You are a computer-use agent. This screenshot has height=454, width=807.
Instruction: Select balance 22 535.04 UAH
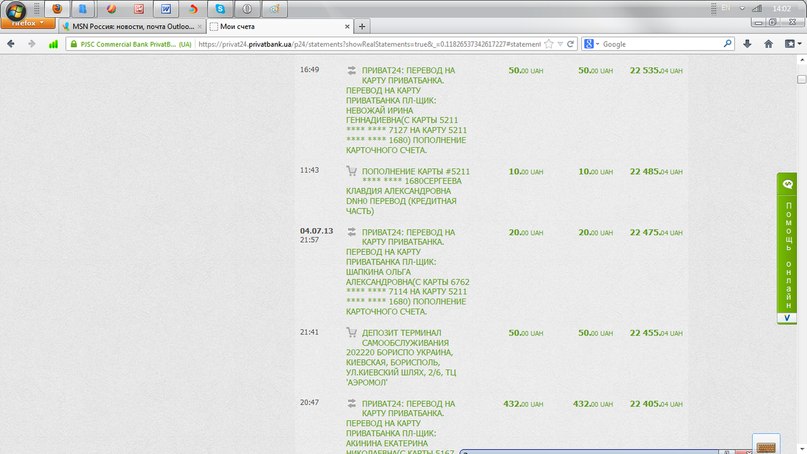tap(656, 71)
